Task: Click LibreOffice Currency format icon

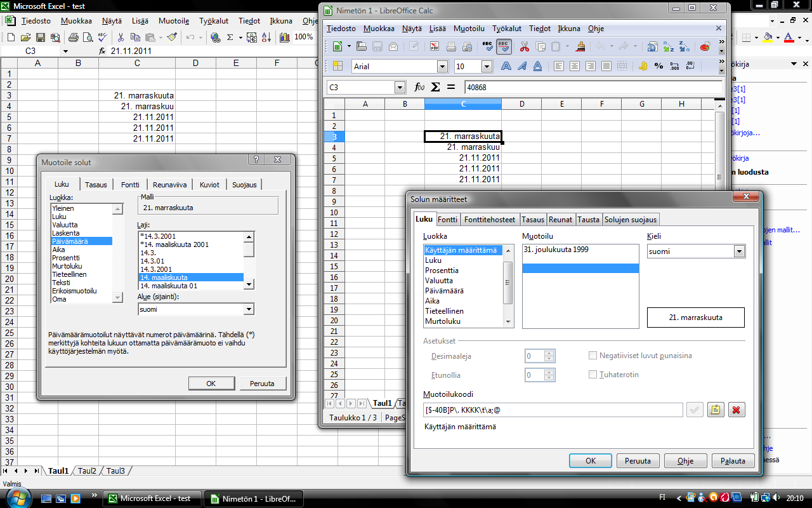Action: tap(643, 66)
